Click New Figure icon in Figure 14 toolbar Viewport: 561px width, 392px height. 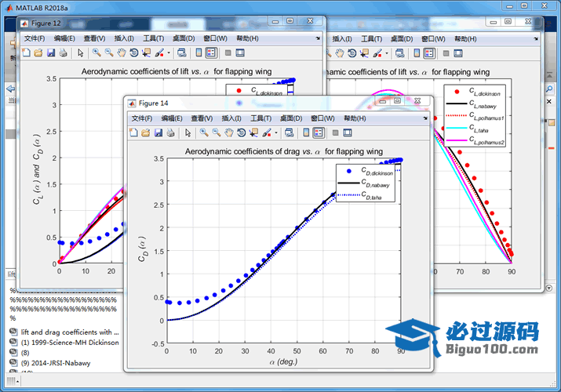134,133
